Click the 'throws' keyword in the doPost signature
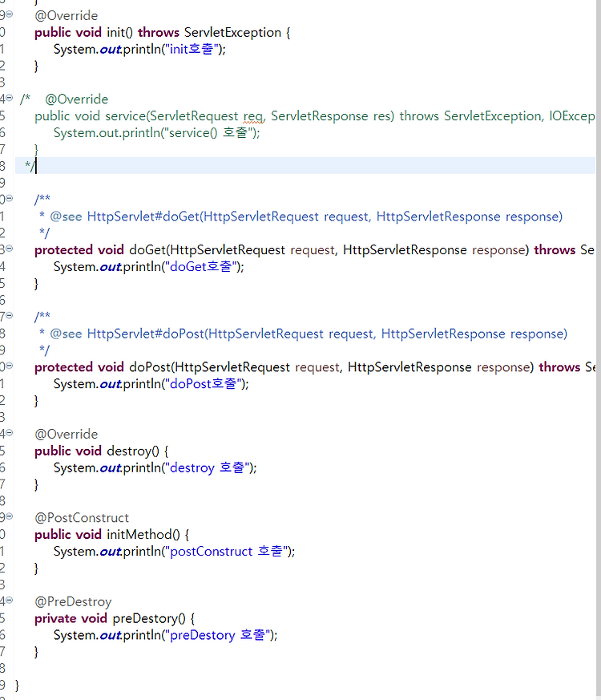 point(559,367)
